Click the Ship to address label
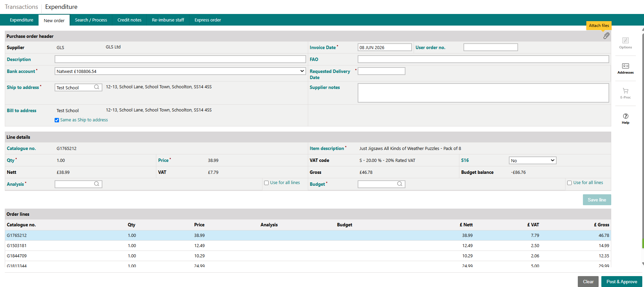 coord(23,88)
